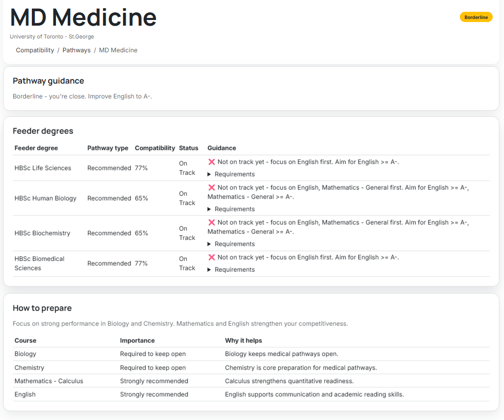Click 'English supports communication and academic reading skills.'
The image size is (504, 420).
(314, 395)
